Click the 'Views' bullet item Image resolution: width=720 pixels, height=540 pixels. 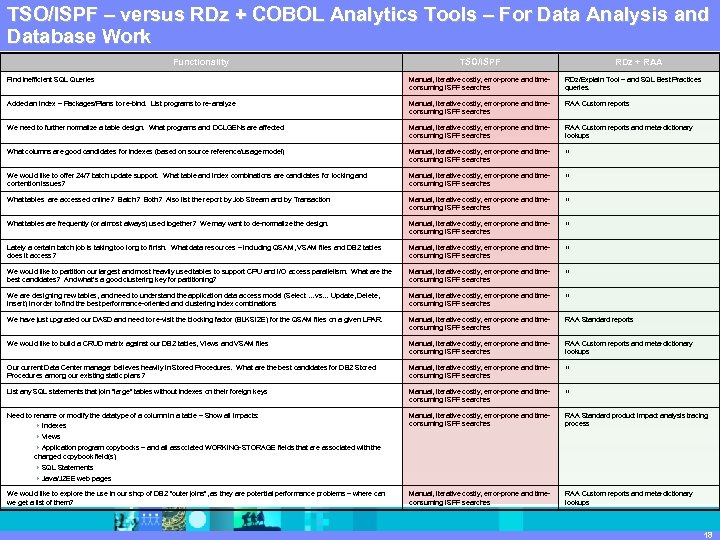coord(51,436)
